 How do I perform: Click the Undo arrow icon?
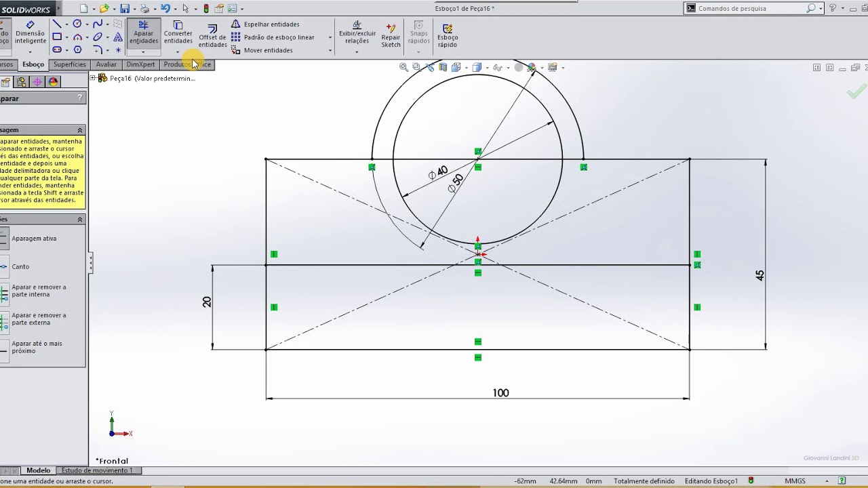(165, 9)
